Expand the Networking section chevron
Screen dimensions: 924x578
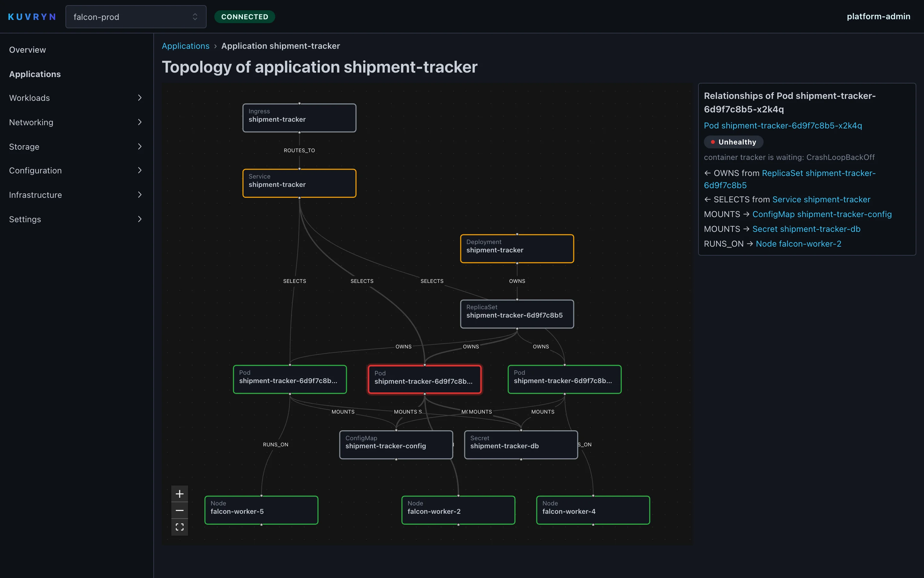click(140, 122)
